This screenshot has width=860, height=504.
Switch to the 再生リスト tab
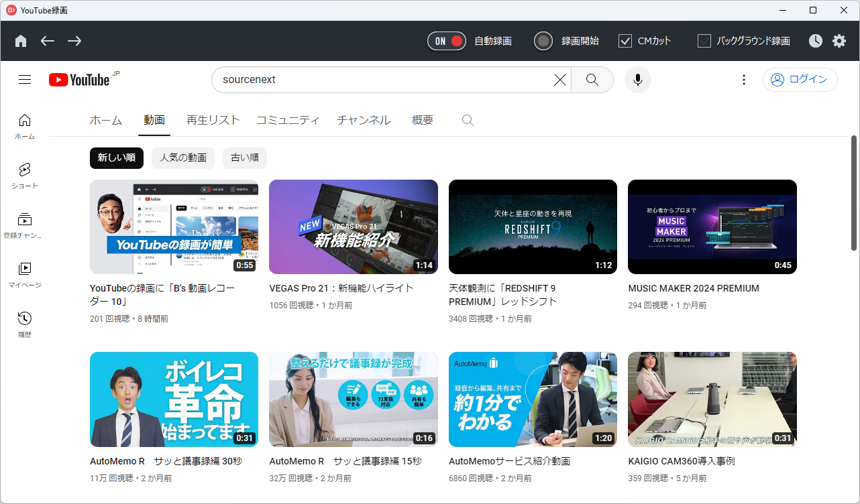(213, 121)
